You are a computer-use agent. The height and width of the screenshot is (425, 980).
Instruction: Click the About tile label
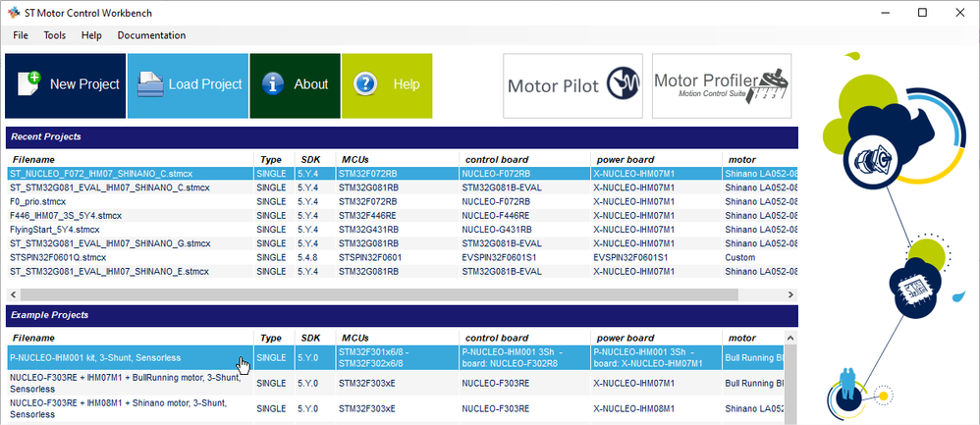click(311, 84)
